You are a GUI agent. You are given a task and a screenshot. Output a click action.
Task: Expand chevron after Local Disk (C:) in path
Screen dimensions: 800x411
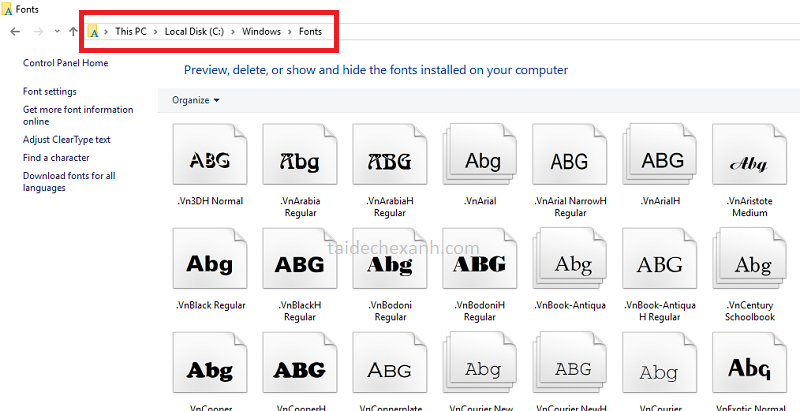(233, 32)
